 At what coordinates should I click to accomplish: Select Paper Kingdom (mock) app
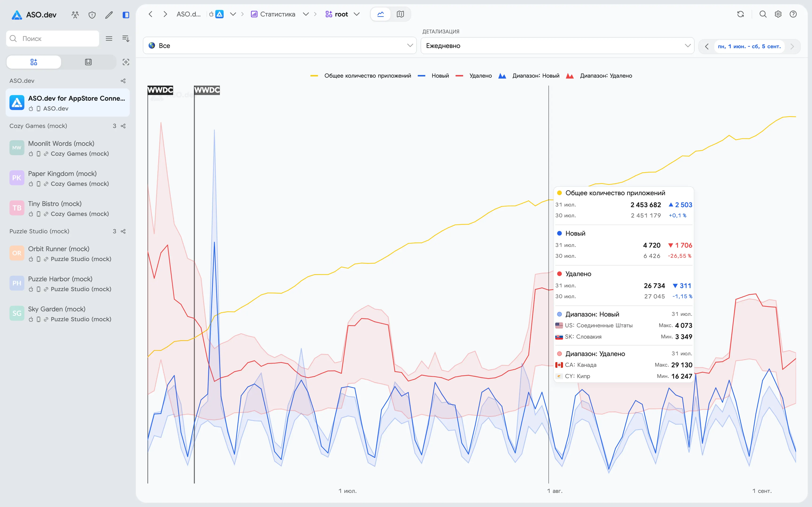point(68,178)
